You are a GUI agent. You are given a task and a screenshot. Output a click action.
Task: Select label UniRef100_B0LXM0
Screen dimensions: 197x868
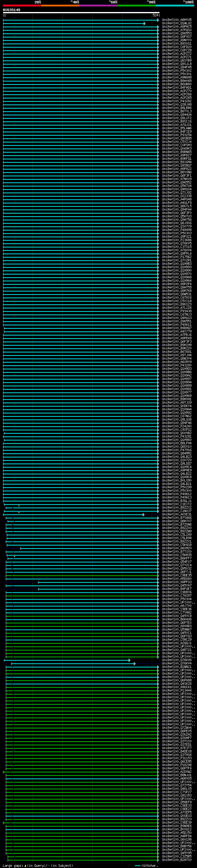coord(177,481)
